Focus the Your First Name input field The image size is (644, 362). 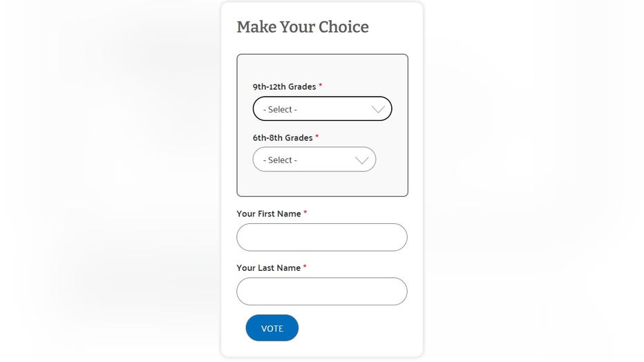321,237
